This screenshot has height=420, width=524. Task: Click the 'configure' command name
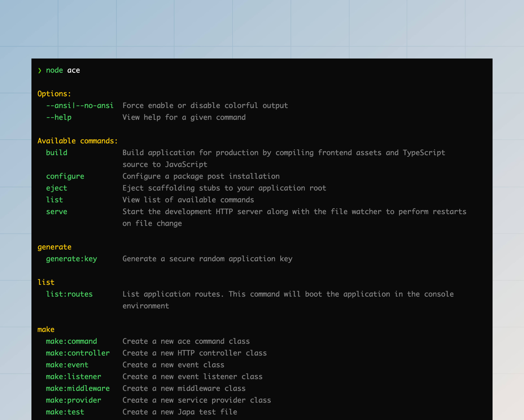[65, 176]
